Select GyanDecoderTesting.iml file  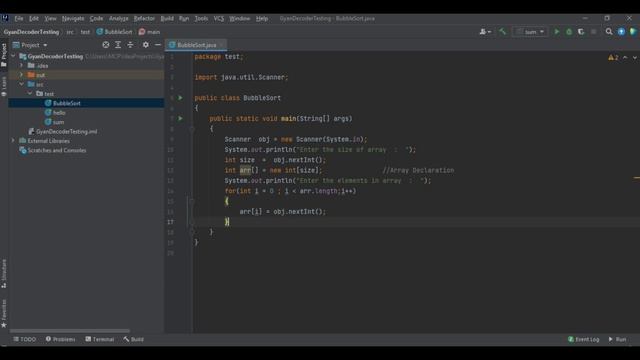[67, 131]
